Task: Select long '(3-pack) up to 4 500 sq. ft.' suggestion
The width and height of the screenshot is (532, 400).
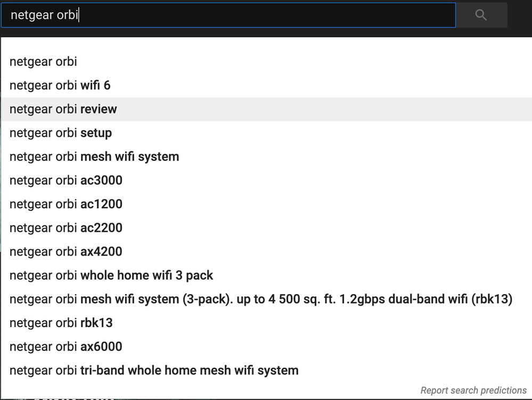Action: [x=261, y=299]
